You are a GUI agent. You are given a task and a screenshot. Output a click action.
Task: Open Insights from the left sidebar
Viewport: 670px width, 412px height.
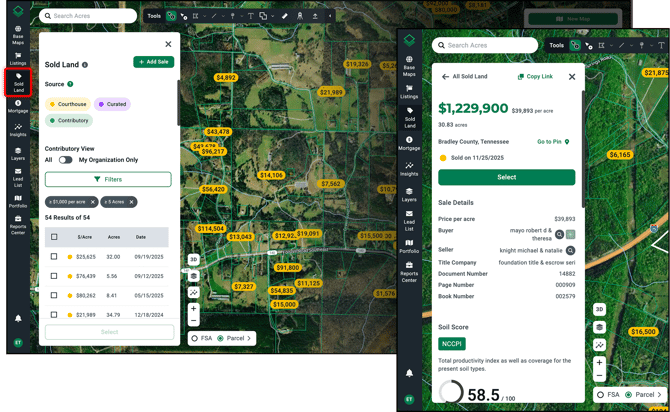[18, 130]
